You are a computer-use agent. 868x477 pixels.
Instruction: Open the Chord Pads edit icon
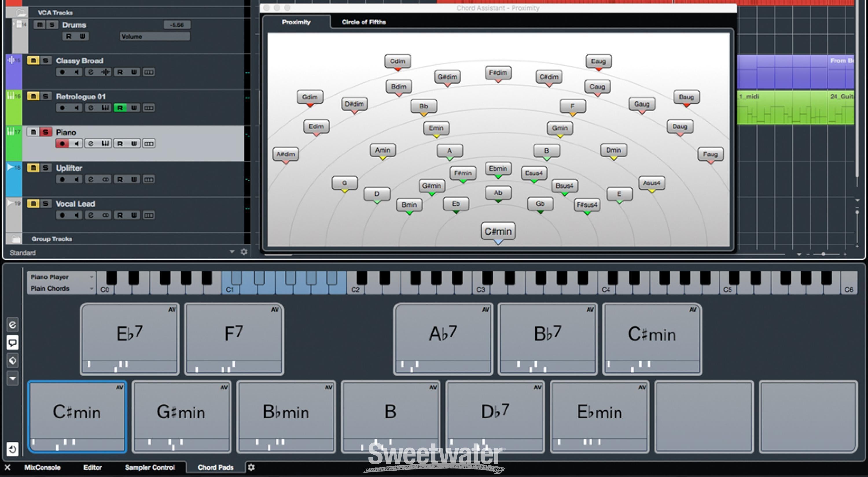click(x=12, y=325)
